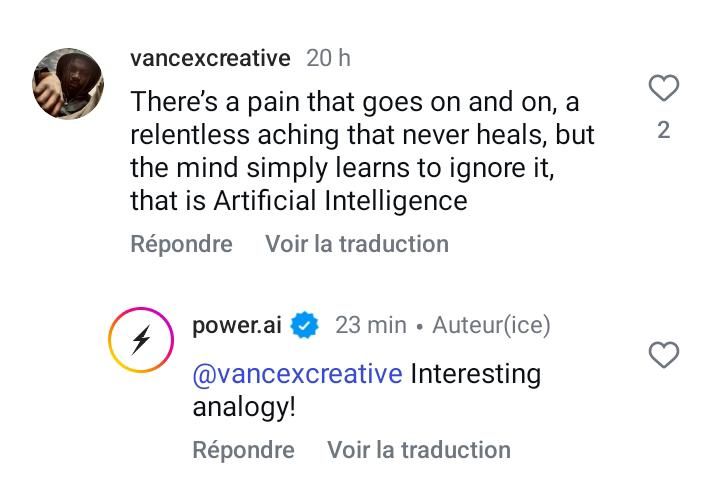Open vancexcreative's profile photo
The width and height of the screenshot is (720, 482).
click(68, 84)
